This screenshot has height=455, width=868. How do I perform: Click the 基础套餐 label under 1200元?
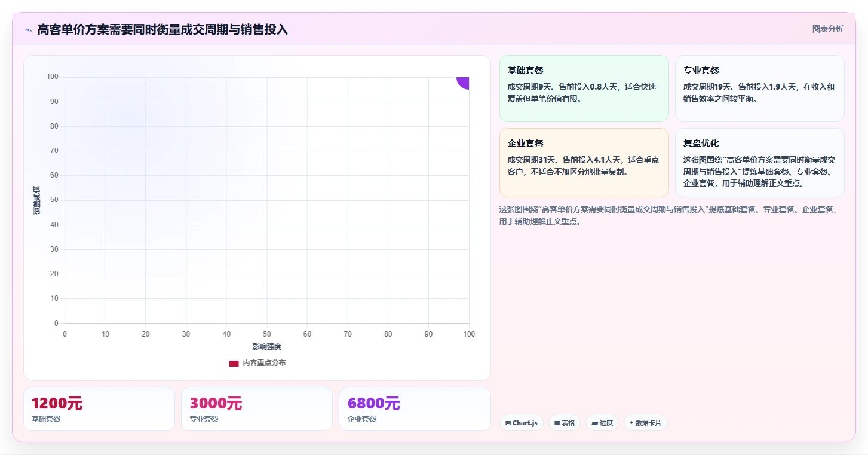click(46, 419)
